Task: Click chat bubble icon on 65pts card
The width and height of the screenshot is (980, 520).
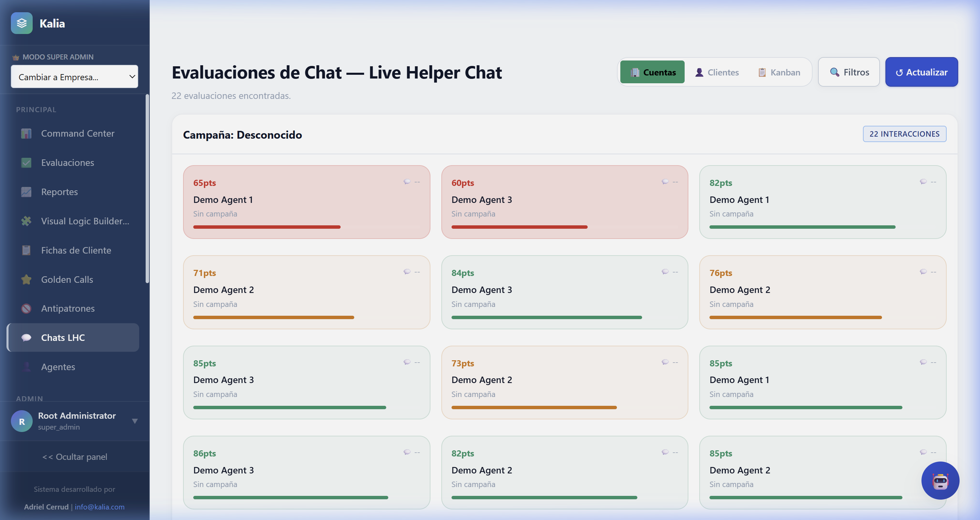Action: pos(407,182)
